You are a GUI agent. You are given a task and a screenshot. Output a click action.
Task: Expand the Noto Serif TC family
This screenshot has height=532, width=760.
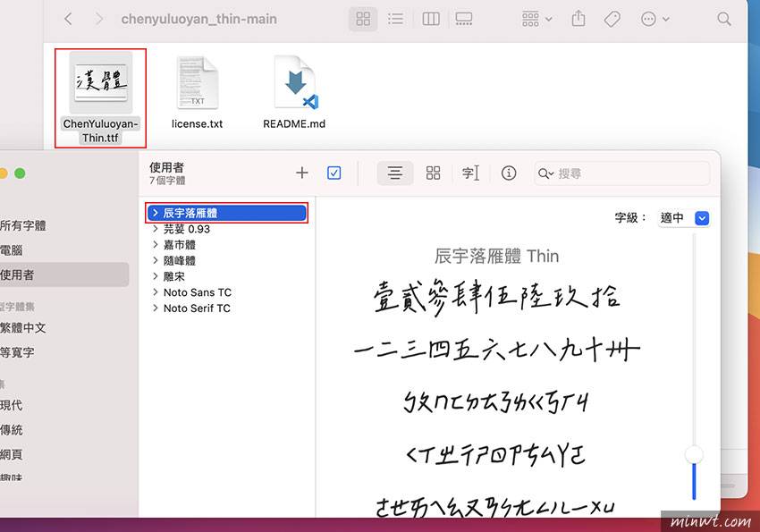[x=155, y=308]
